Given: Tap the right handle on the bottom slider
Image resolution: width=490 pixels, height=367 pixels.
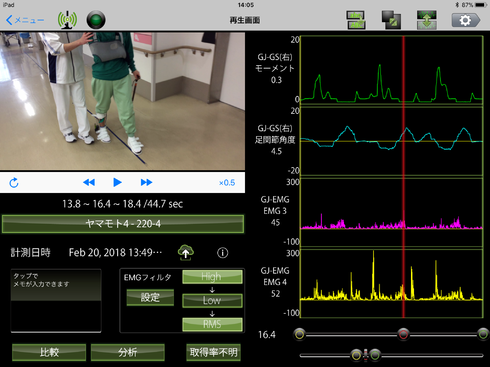Looking at the screenshot, I should (375, 355).
